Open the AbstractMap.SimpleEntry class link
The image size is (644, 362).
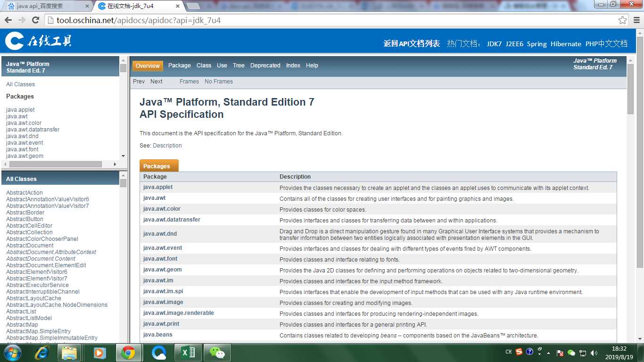[38, 331]
